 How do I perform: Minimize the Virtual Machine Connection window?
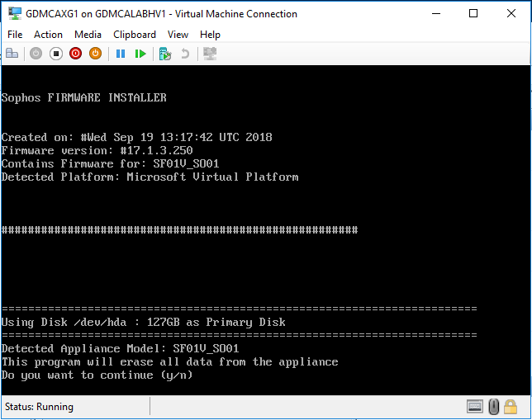click(436, 13)
